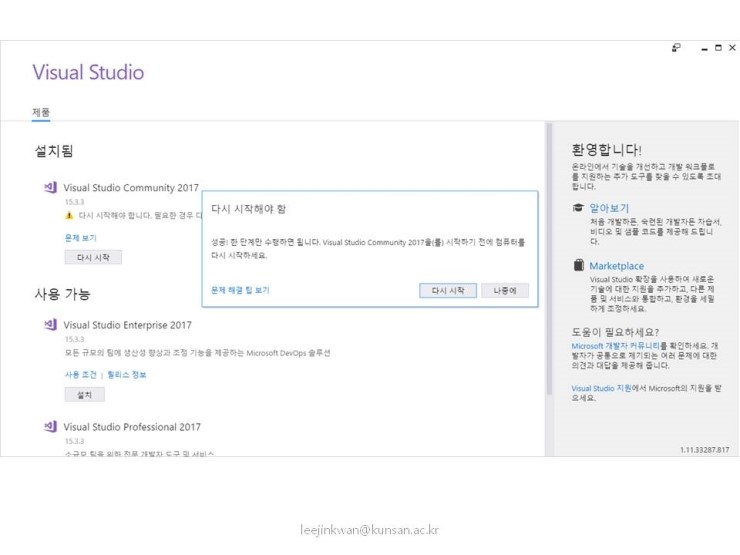Open 문제 보기 link under Community 2017

(x=81, y=238)
